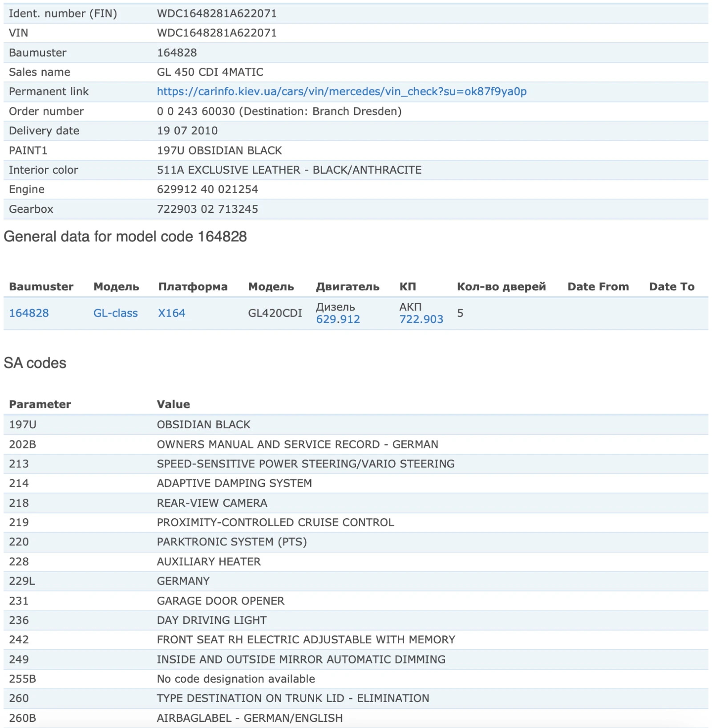The width and height of the screenshot is (712, 728).
Task: Click the VIN value WDC1648281A622071
Action: pyautogui.click(x=217, y=33)
